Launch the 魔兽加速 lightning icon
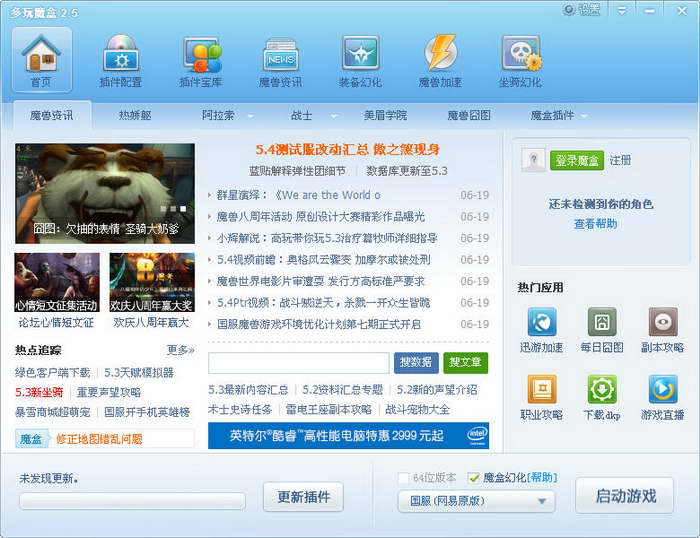700x538 pixels. click(440, 60)
